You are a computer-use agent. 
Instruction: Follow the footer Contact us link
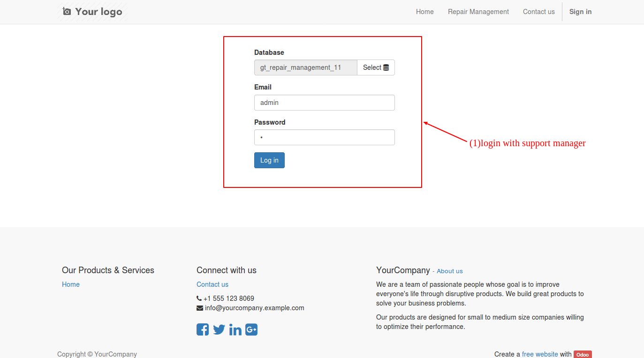click(x=212, y=284)
